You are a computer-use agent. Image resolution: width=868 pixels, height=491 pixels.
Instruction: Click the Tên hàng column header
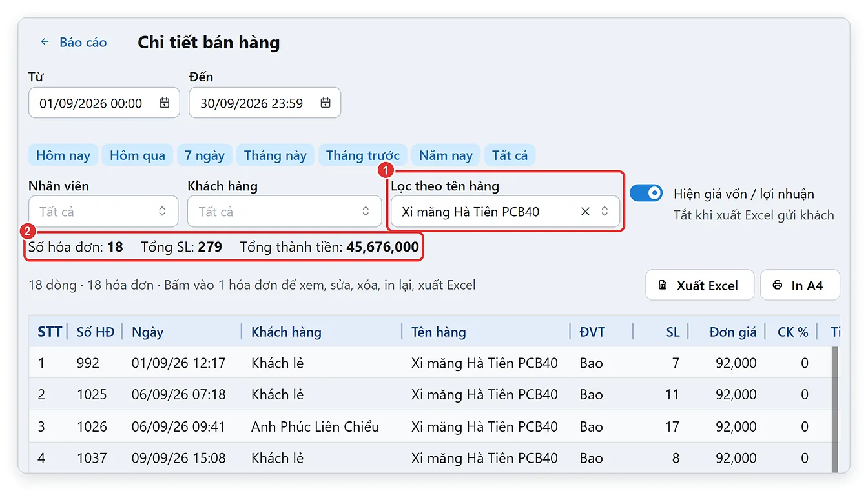click(x=439, y=332)
